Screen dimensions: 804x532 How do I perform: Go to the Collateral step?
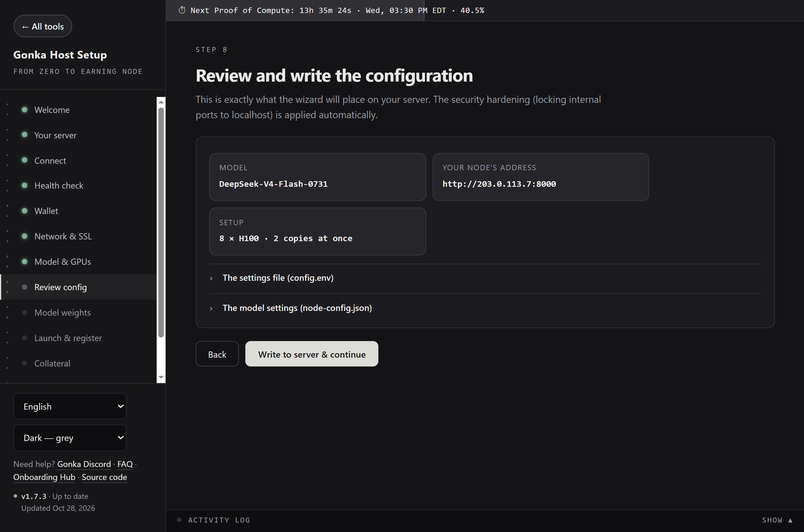click(79, 363)
